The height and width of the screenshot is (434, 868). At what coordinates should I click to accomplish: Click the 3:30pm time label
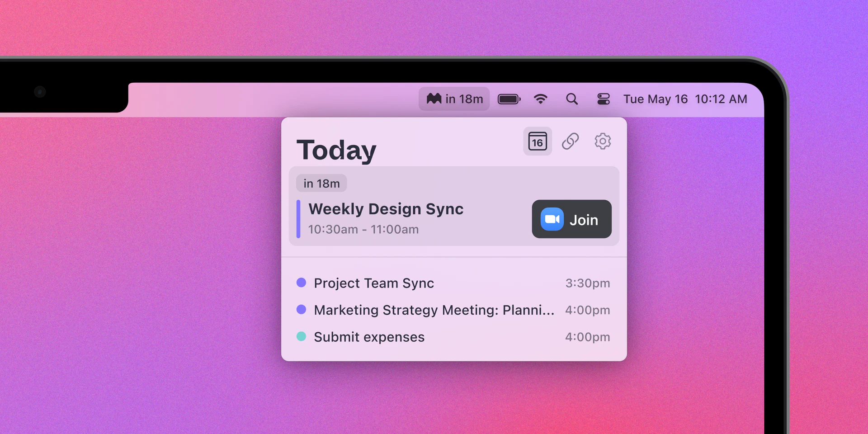pos(587,283)
